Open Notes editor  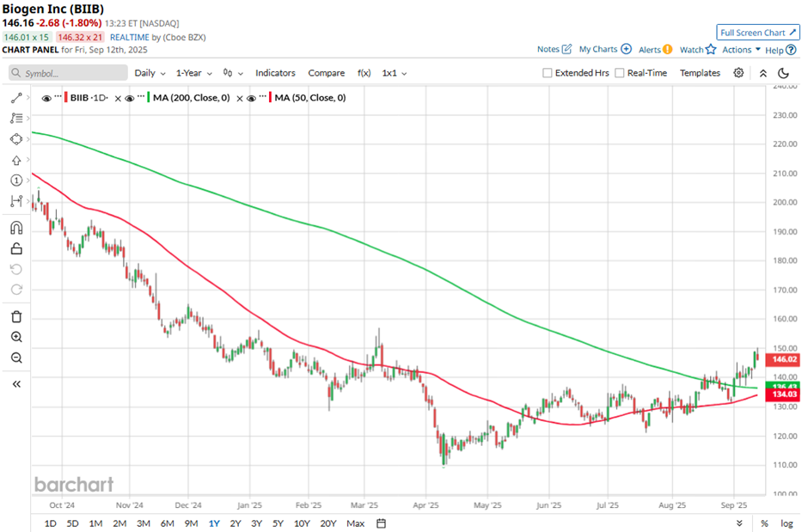pos(554,49)
